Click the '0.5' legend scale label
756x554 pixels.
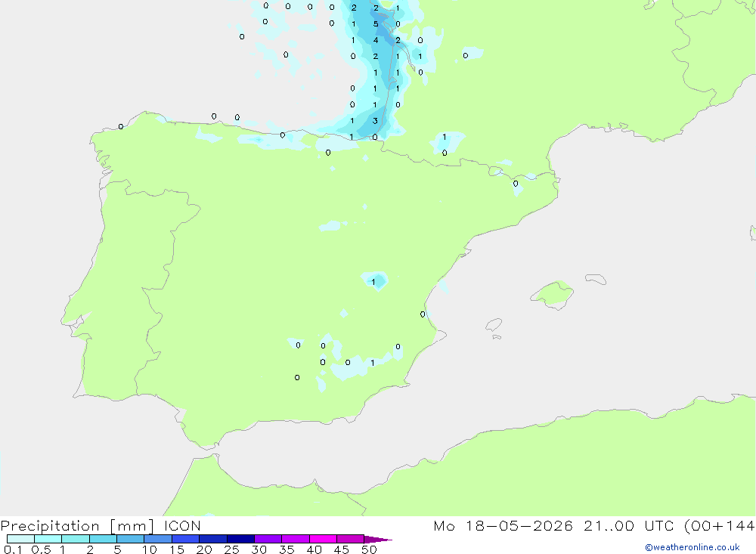(41, 549)
